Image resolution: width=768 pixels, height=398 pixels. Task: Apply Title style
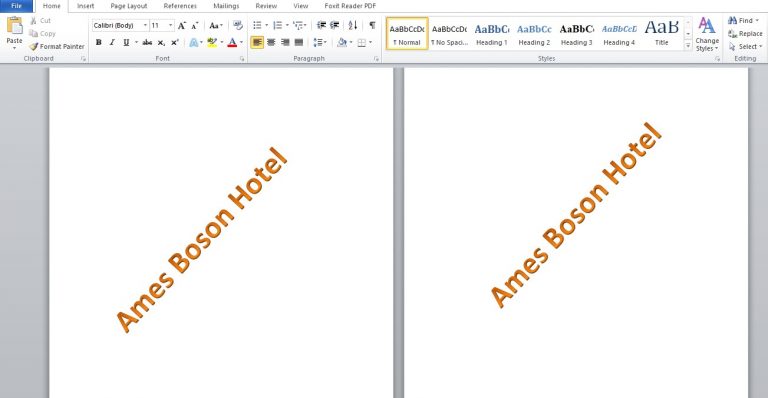coord(662,33)
